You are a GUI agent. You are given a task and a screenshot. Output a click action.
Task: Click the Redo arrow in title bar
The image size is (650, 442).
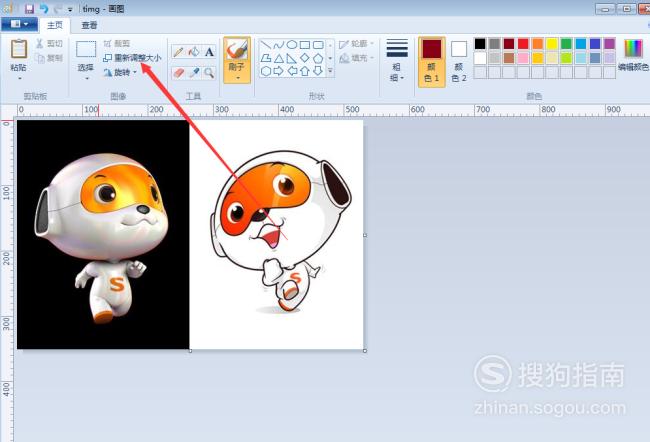point(58,9)
